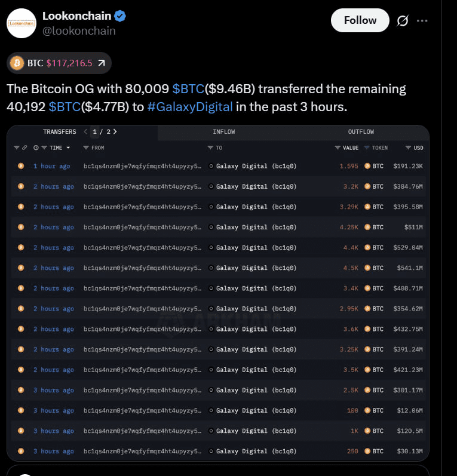Image resolution: width=457 pixels, height=476 pixels.
Task: Click the Lookonchain profile avatar
Action: [x=21, y=23]
